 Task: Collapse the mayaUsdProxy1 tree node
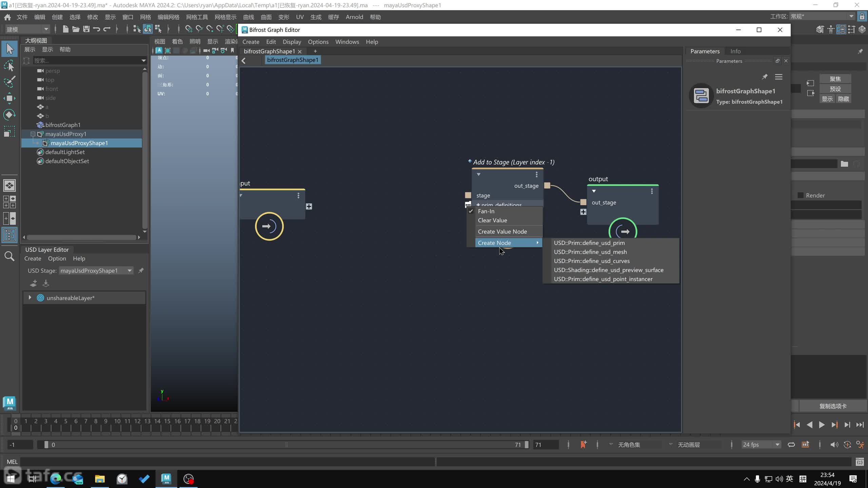point(33,134)
